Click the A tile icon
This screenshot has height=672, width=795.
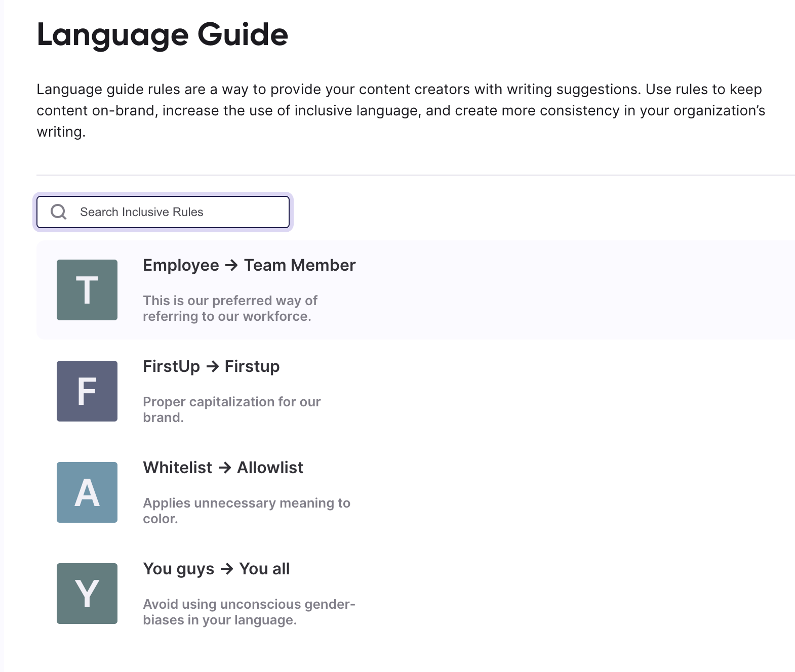pos(87,492)
